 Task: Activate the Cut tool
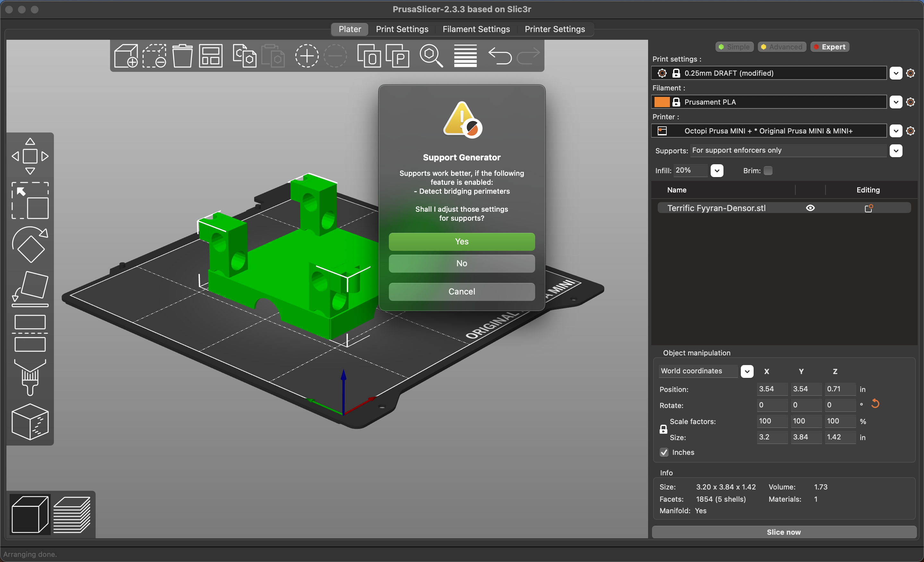[30, 333]
